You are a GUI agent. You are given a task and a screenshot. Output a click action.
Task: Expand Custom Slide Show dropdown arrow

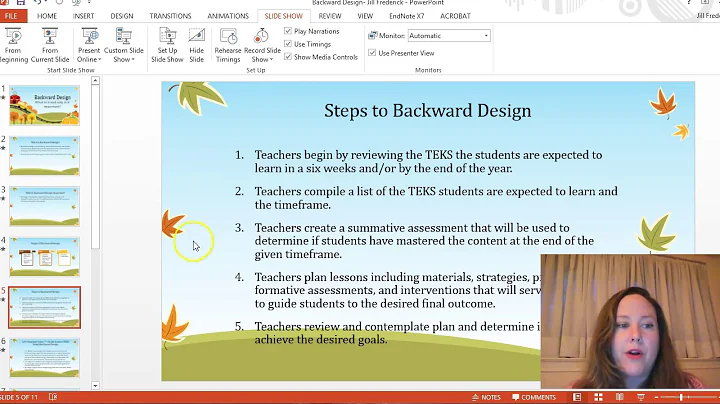point(133,60)
